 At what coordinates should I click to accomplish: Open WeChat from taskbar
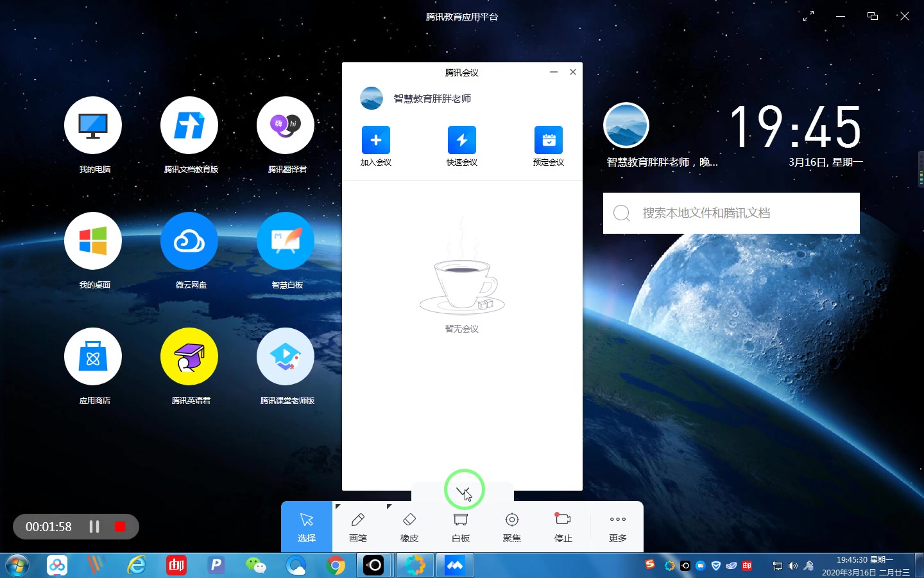point(256,565)
